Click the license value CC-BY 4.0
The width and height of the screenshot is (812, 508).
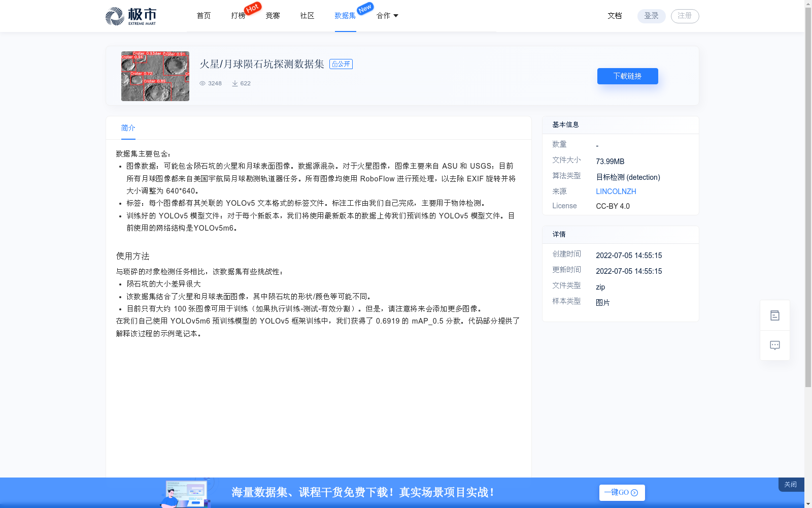[x=613, y=206]
